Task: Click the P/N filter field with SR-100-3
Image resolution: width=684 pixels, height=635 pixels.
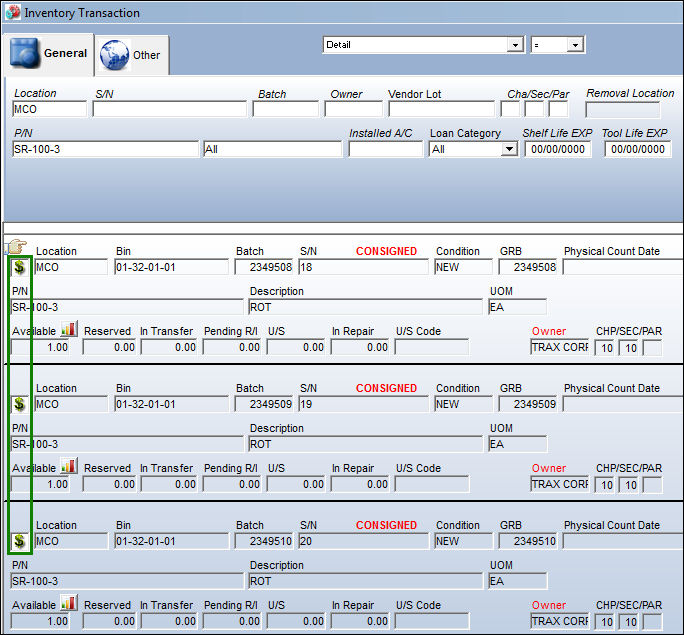Action: pyautogui.click(x=105, y=149)
